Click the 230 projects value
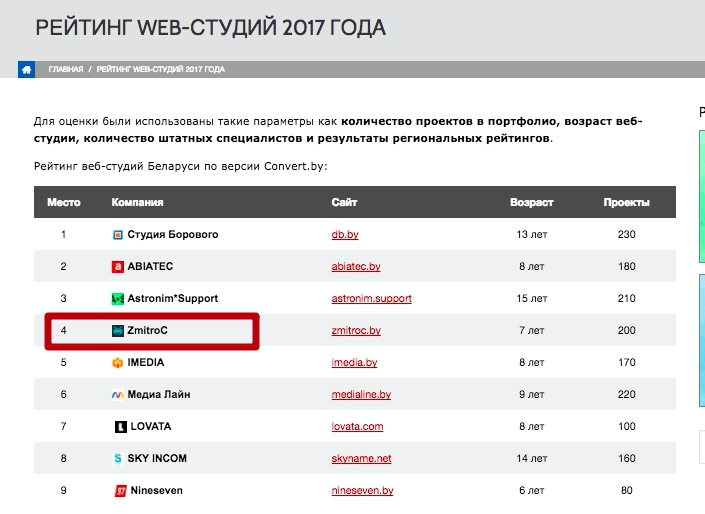The height and width of the screenshot is (514, 705). pos(626,234)
